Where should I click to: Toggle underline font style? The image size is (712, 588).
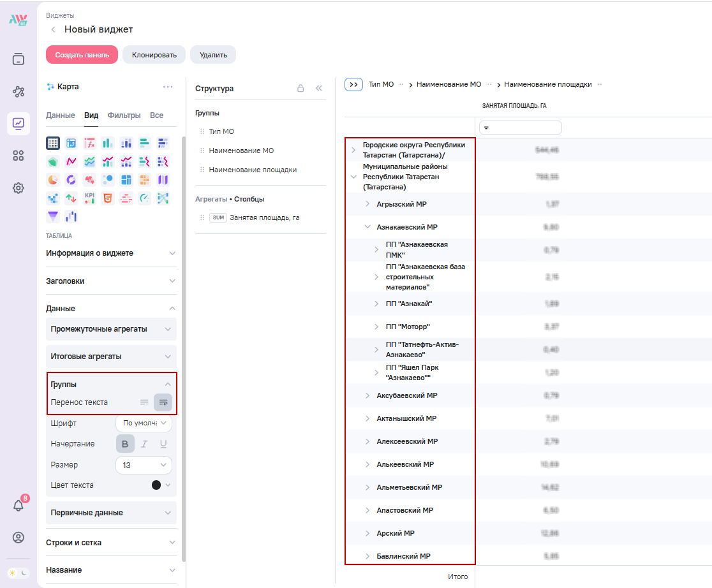pos(163,444)
